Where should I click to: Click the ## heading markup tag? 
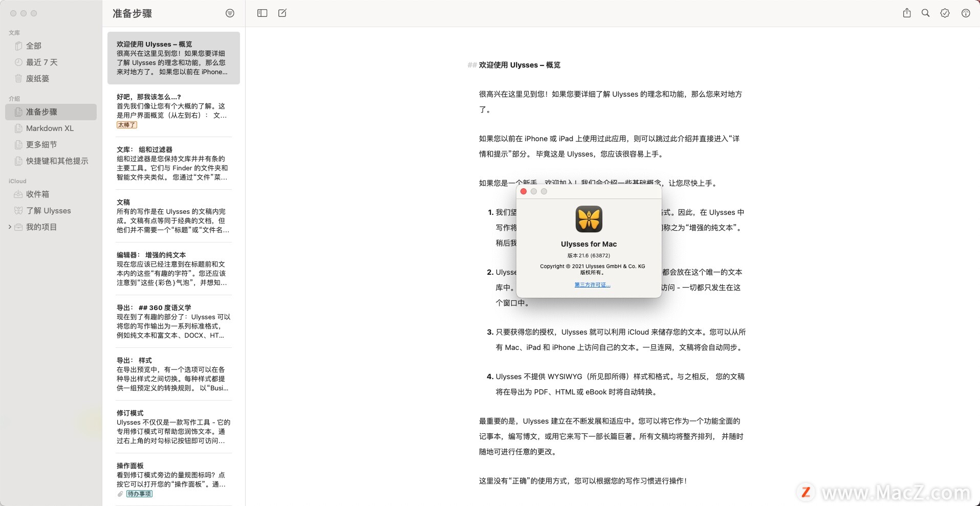[x=472, y=65]
